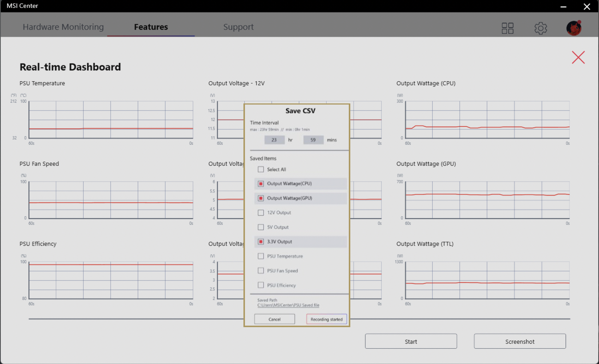Click the hours interval input field
This screenshot has width=599, height=364.
click(x=274, y=140)
